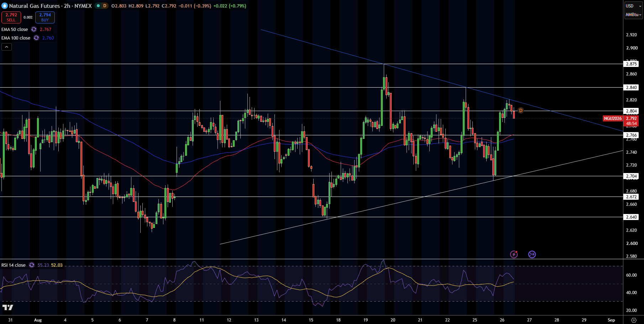The width and height of the screenshot is (644, 324).
Task: Open chart settings hexagon icon bottom-right
Action: pyautogui.click(x=633, y=320)
